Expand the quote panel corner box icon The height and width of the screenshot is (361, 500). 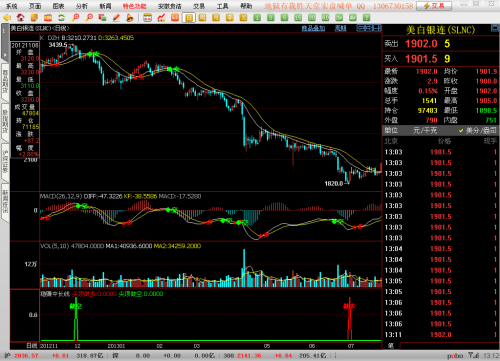[495, 28]
